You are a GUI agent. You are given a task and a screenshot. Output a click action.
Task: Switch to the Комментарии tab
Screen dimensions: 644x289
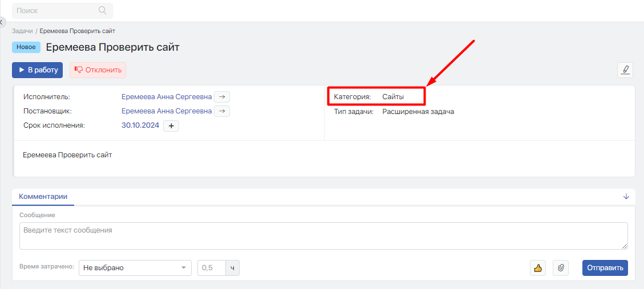coord(43,197)
